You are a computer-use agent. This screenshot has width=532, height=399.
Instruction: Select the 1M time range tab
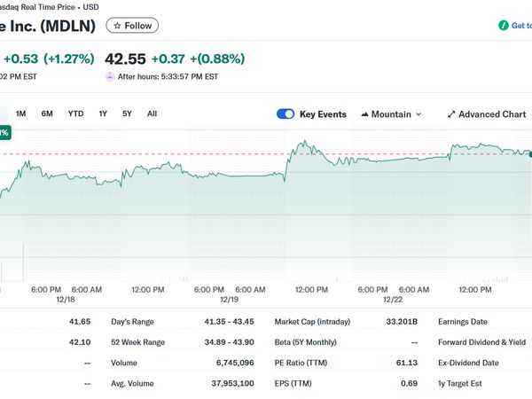21,113
